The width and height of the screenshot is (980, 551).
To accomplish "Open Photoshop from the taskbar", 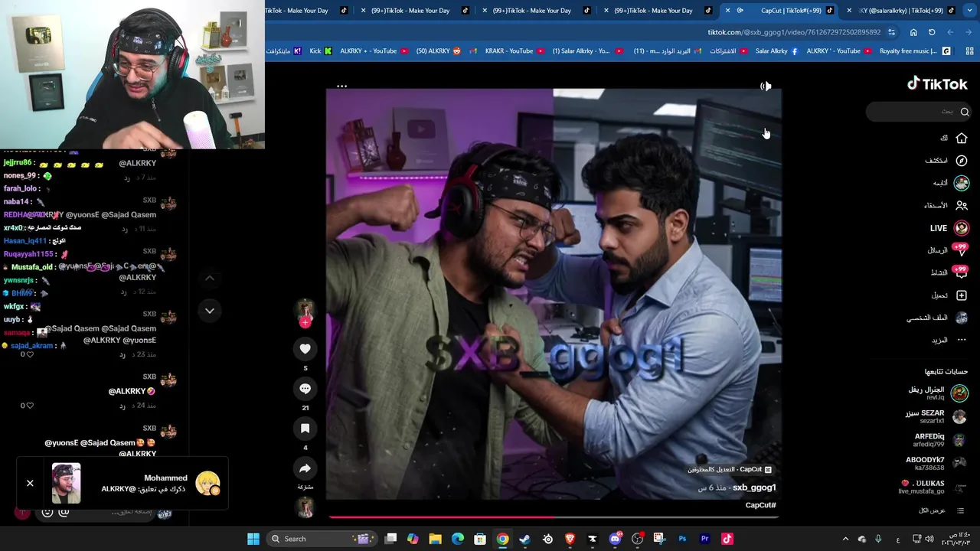I will point(682,539).
